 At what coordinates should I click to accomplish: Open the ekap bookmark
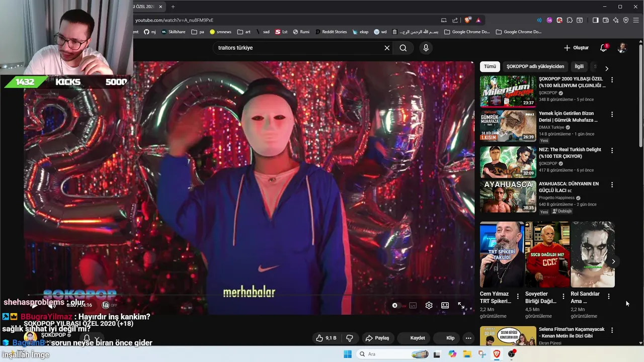tap(360, 32)
